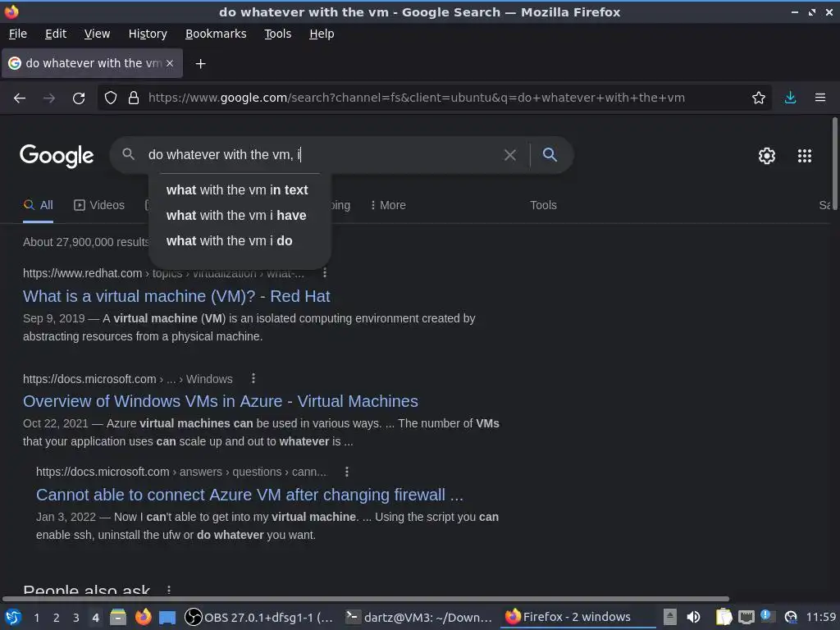Click the blue magnifier search button
The width and height of the screenshot is (840, 630).
click(550, 155)
